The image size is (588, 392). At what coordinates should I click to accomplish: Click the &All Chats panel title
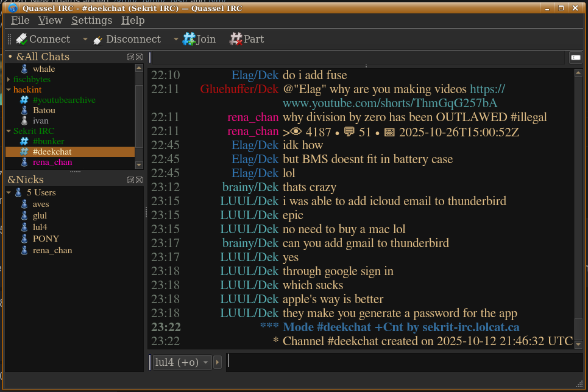point(43,57)
